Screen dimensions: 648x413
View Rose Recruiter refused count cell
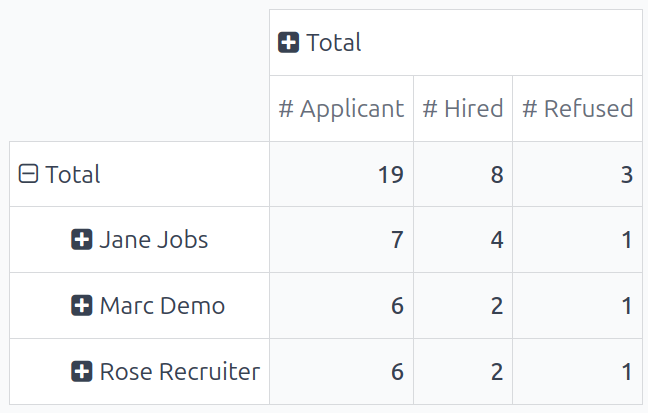(x=577, y=372)
